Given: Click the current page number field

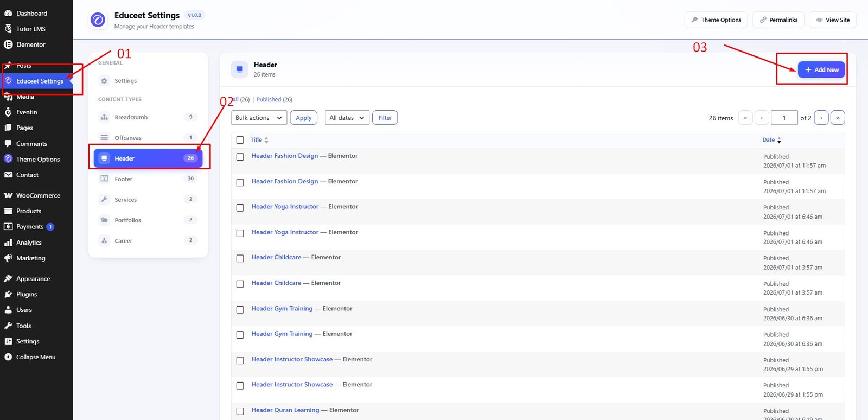Looking at the screenshot, I should (784, 118).
